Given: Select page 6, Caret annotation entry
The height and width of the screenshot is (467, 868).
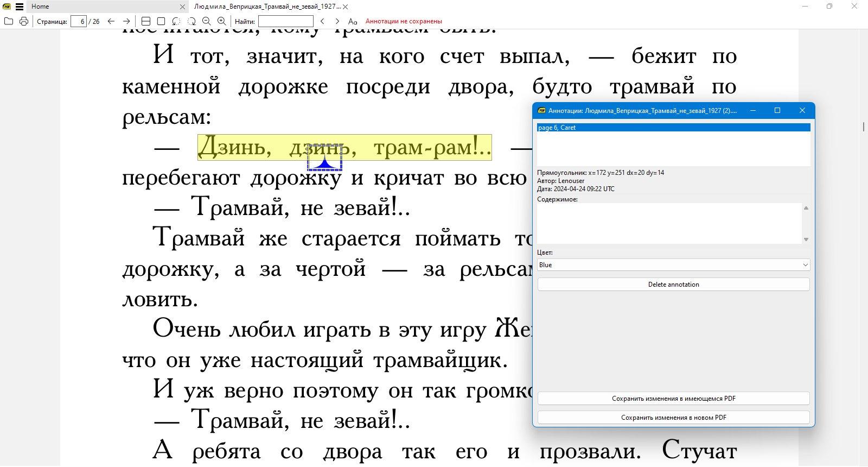Looking at the screenshot, I should click(673, 128).
